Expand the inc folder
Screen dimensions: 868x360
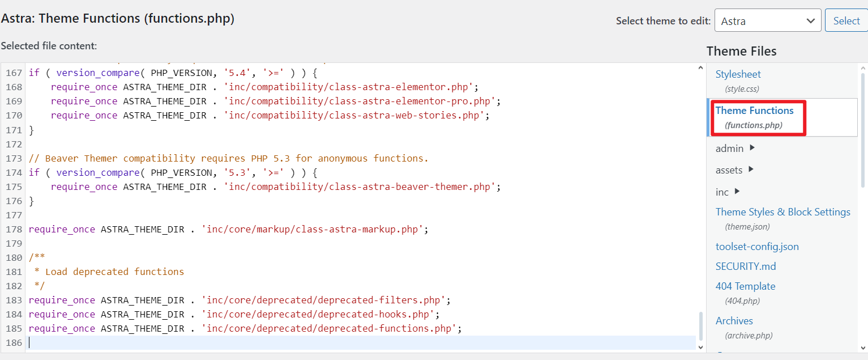tap(722, 192)
